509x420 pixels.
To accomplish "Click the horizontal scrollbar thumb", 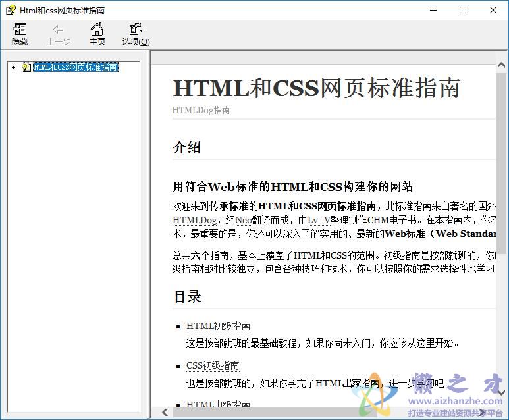I will pyautogui.click(x=275, y=412).
